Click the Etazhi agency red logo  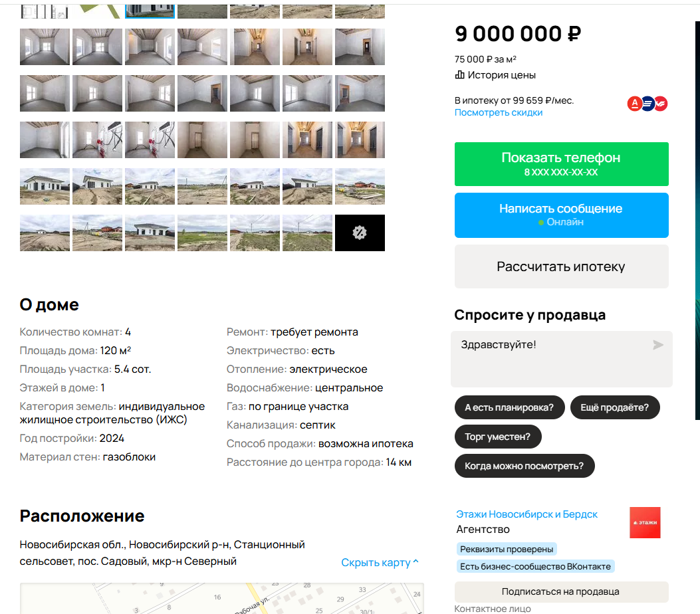[645, 522]
